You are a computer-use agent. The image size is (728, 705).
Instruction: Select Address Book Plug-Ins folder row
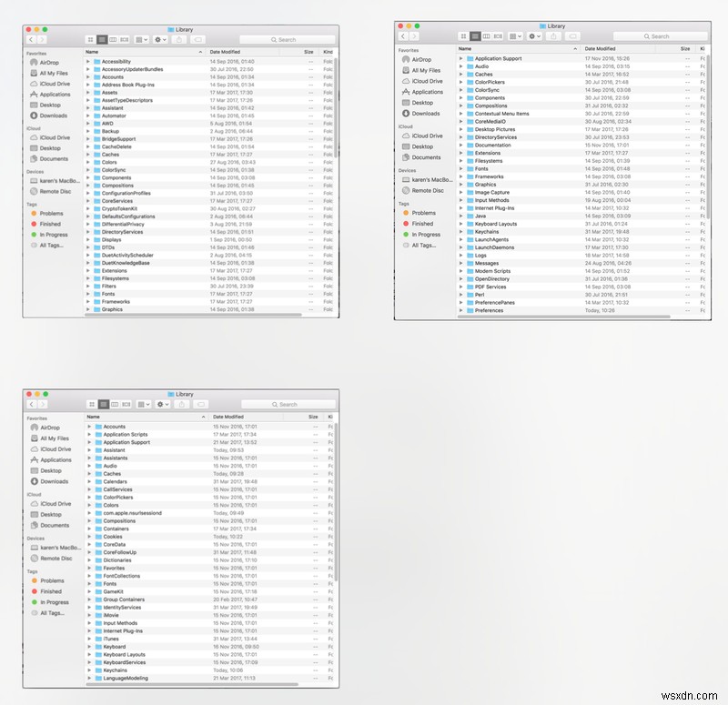(209, 85)
